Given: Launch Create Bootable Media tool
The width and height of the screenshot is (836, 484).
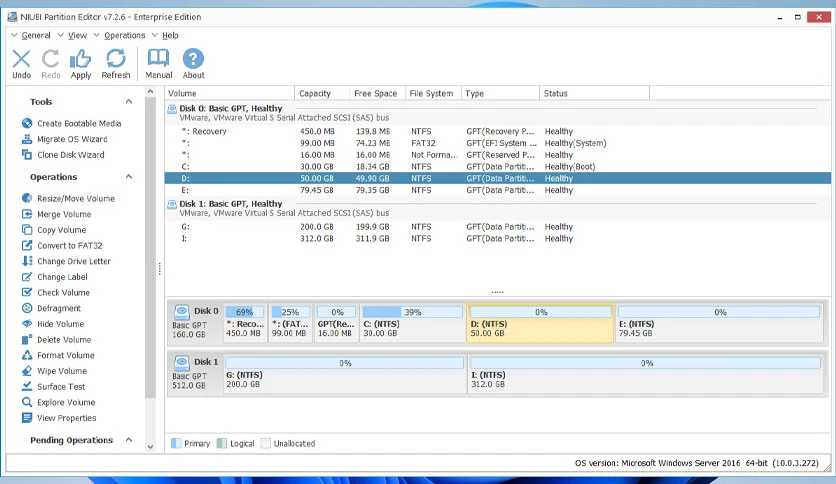Looking at the screenshot, I should point(71,123).
